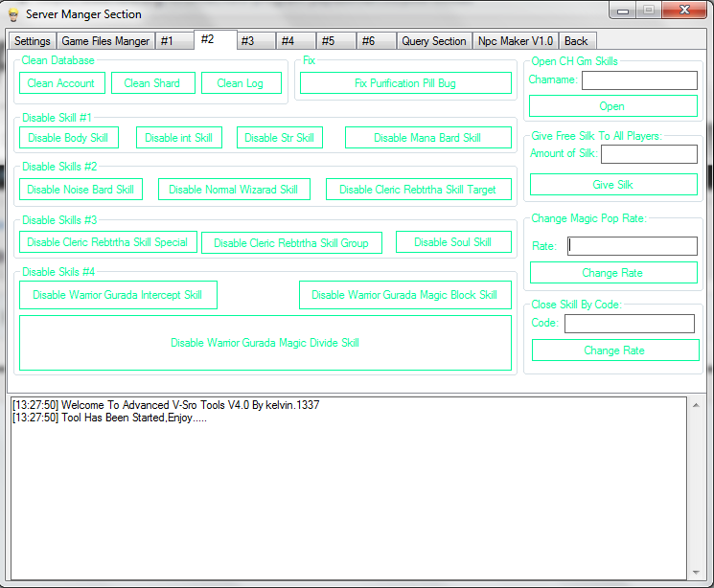Click Disable Noise Bard Skill
The height and width of the screenshot is (588, 714).
pyautogui.click(x=81, y=190)
